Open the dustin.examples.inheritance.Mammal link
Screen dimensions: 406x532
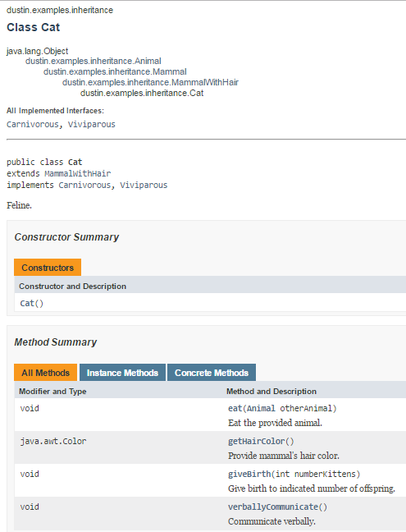point(115,72)
